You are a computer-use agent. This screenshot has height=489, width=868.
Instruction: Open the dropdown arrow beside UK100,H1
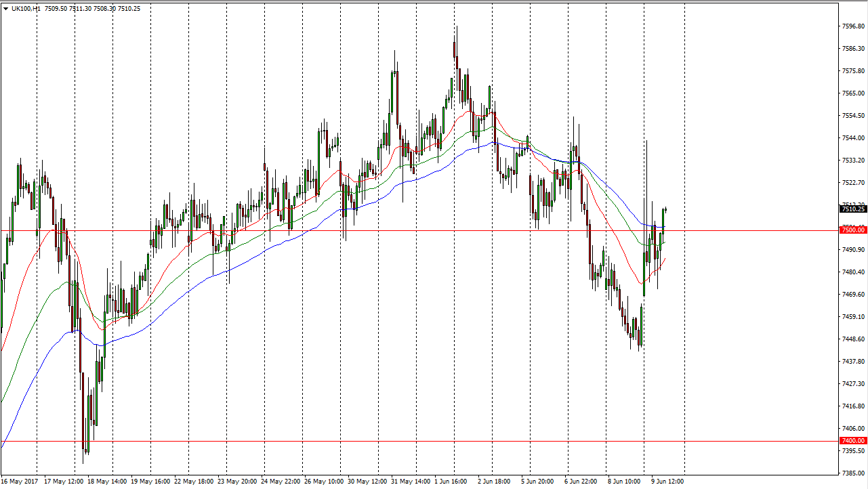pos(6,8)
